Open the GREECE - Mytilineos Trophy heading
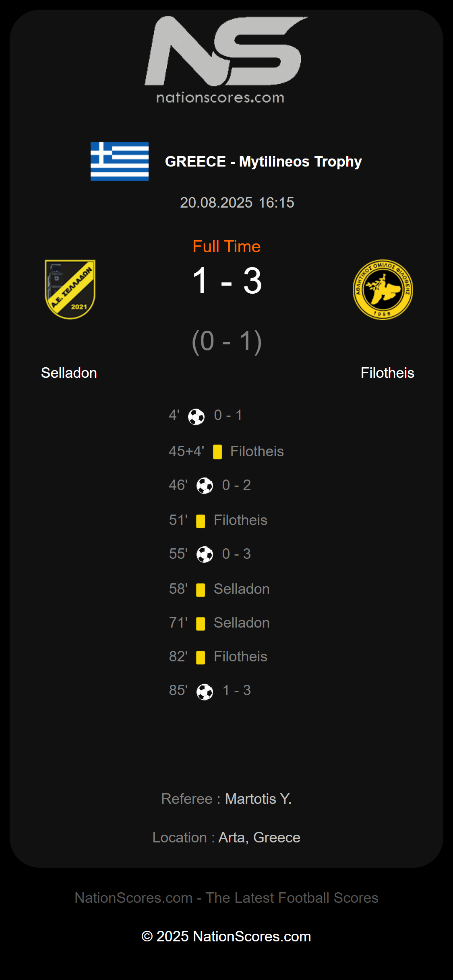453x980 pixels. point(263,161)
